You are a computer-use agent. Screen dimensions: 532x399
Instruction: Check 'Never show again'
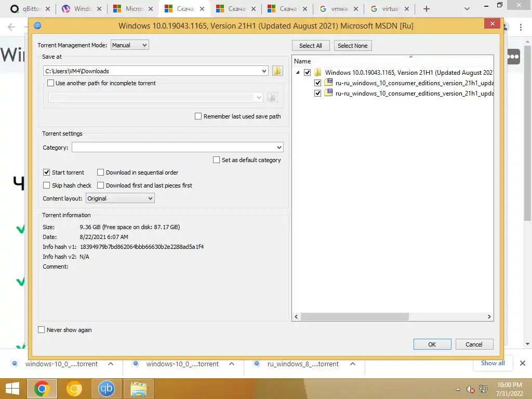(x=42, y=330)
